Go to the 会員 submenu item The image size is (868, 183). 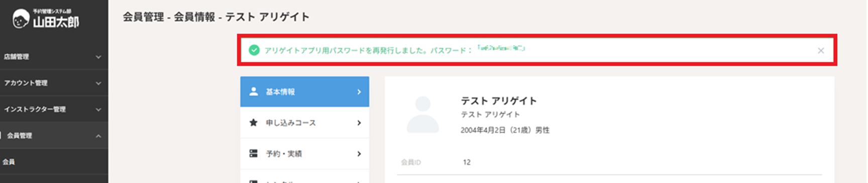coord(54,162)
